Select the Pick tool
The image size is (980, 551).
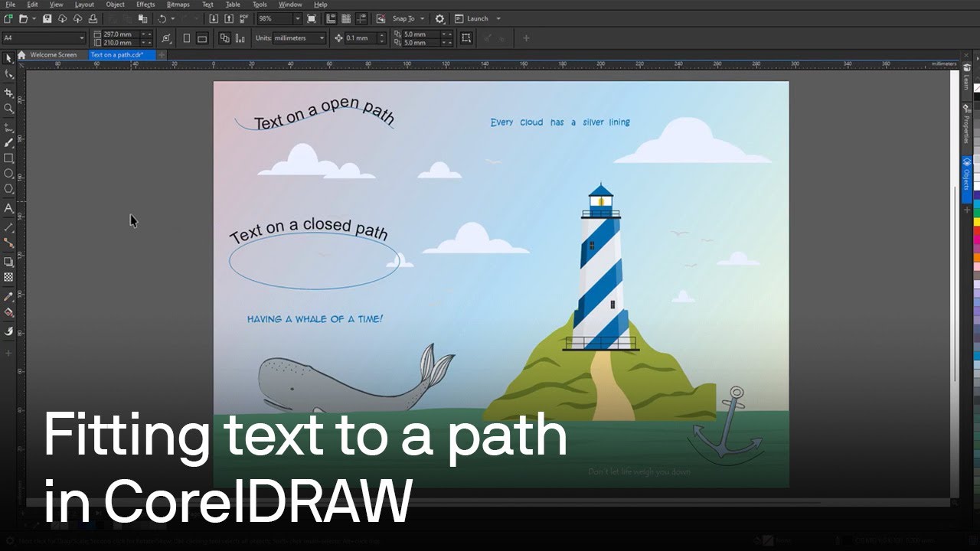pos(8,58)
